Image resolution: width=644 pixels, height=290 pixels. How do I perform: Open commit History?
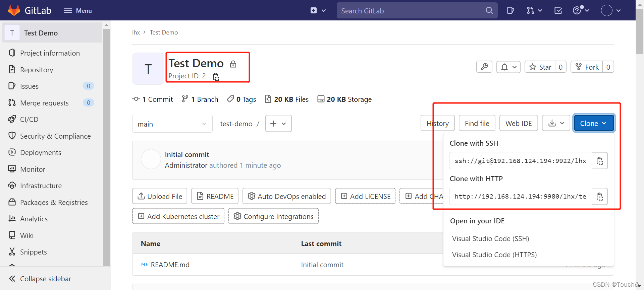437,123
